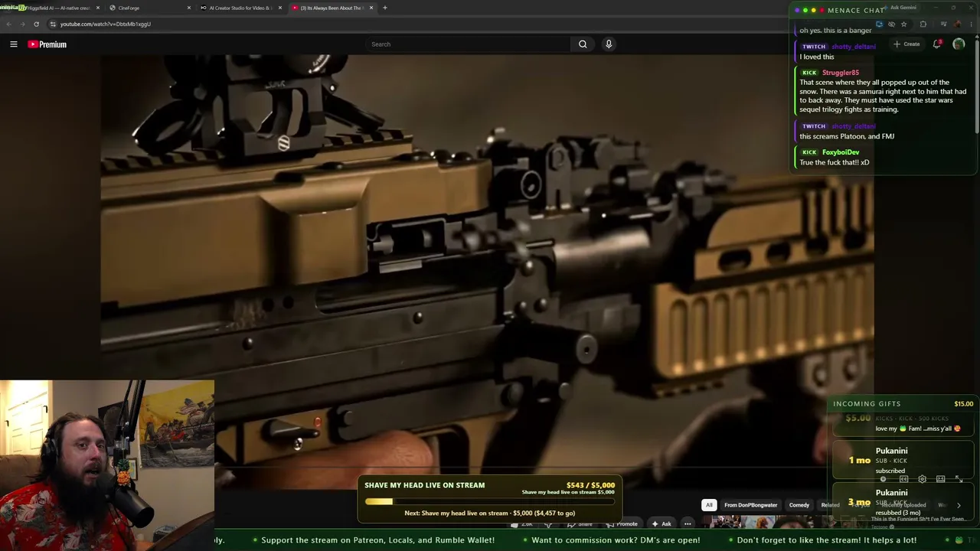Start voice search with the microphone
This screenshot has width=980, height=551.
(x=609, y=44)
